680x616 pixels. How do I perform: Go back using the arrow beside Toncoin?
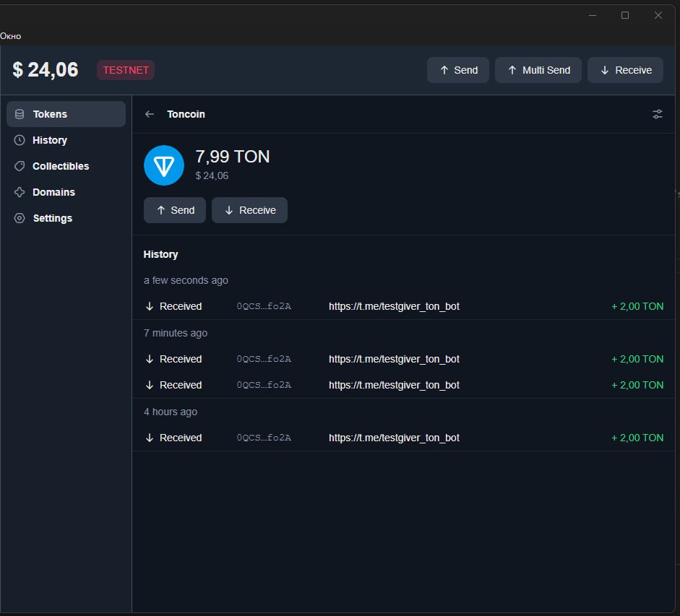point(150,114)
